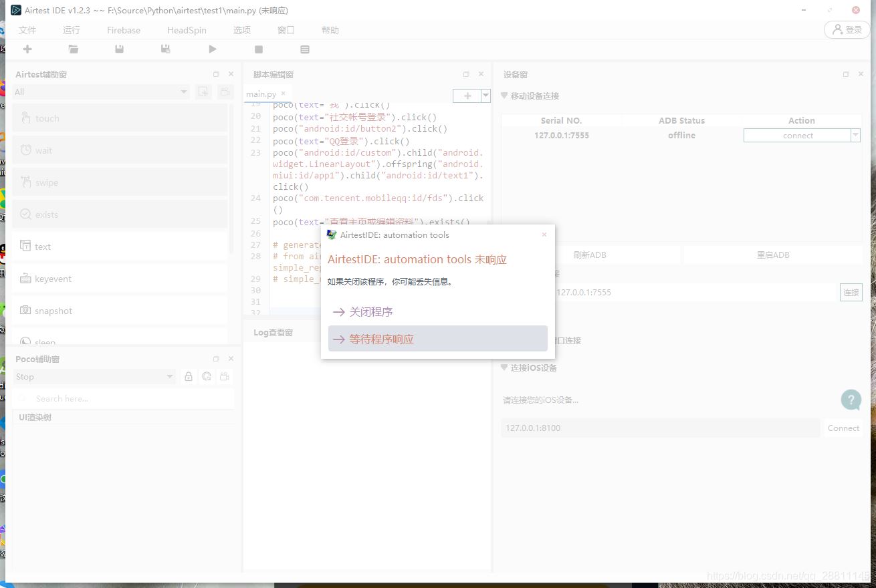The width and height of the screenshot is (876, 588).
Task: Select the keyevent command
Action: point(120,279)
